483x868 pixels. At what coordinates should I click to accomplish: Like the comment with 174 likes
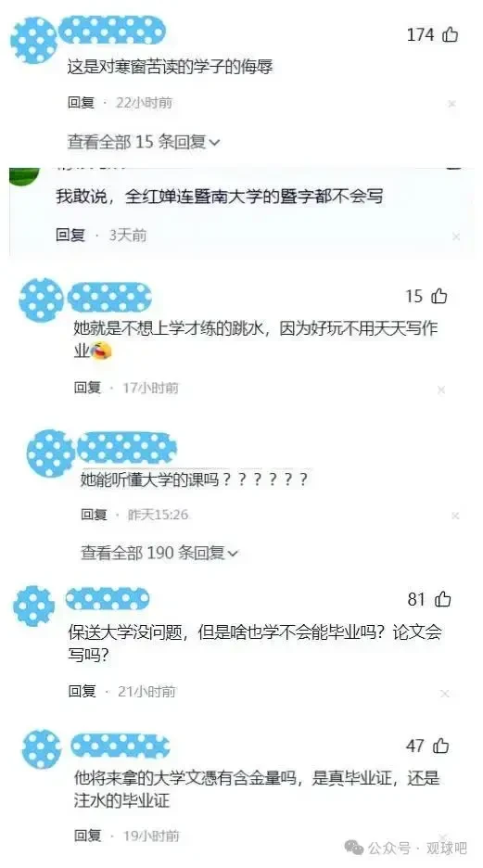[x=451, y=35]
